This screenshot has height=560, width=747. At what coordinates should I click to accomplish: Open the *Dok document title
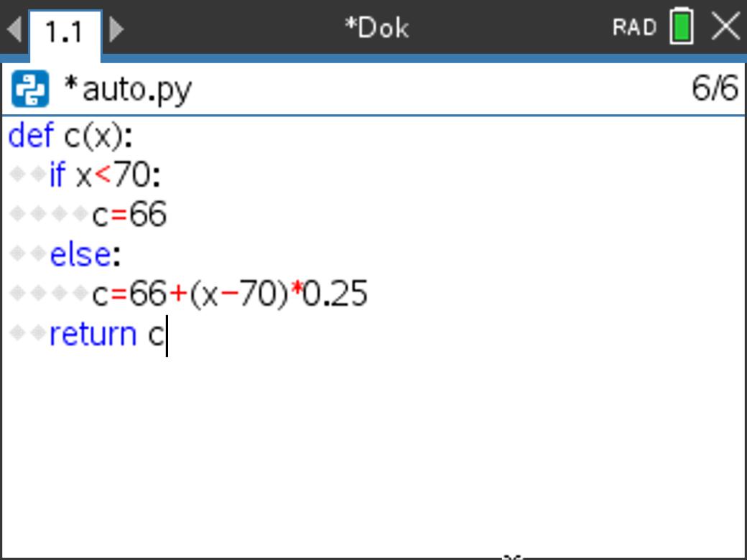coord(376,28)
